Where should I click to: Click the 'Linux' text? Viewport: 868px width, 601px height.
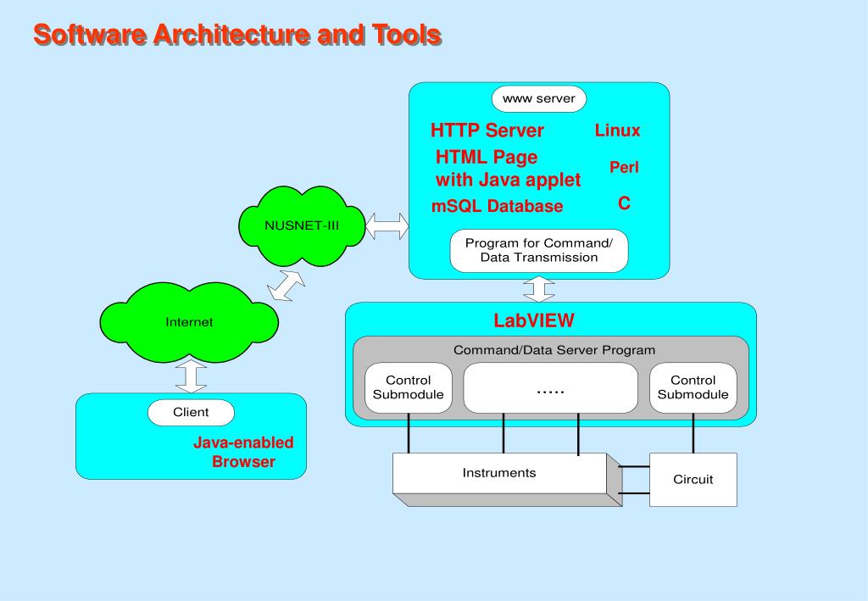tap(617, 130)
